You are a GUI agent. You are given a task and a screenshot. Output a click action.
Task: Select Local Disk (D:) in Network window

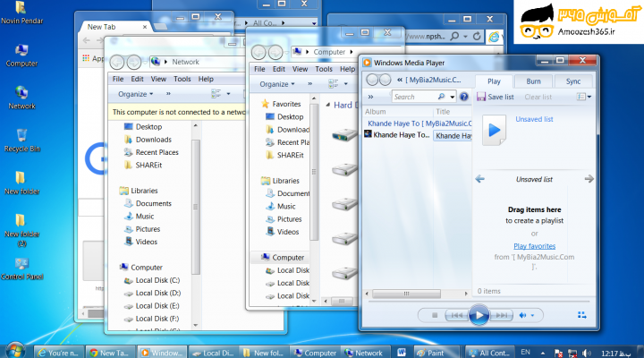point(157,293)
